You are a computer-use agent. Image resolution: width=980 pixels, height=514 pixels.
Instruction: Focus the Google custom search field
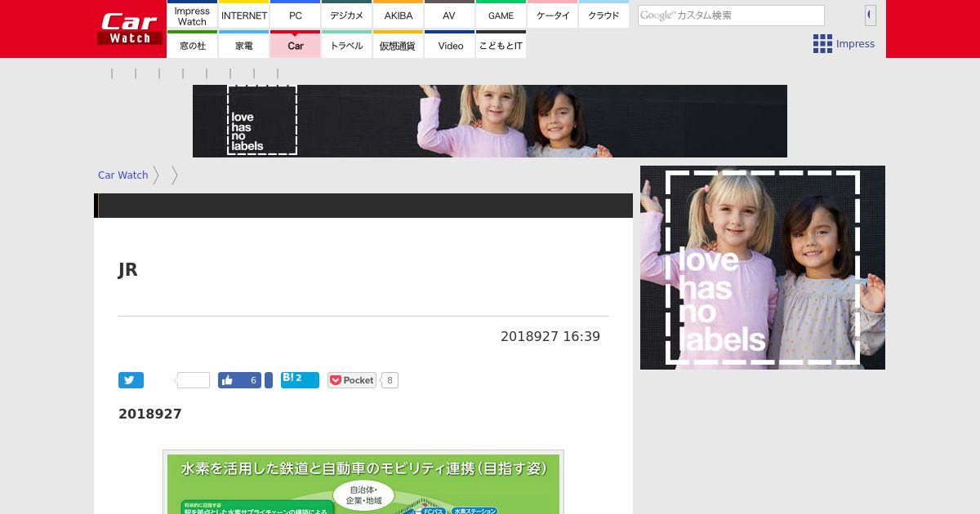point(731,16)
